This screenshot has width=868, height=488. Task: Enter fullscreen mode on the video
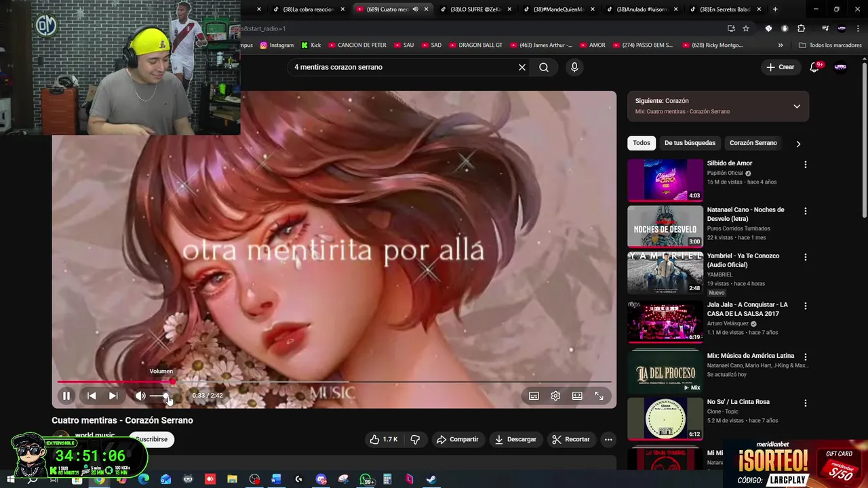coord(599,396)
